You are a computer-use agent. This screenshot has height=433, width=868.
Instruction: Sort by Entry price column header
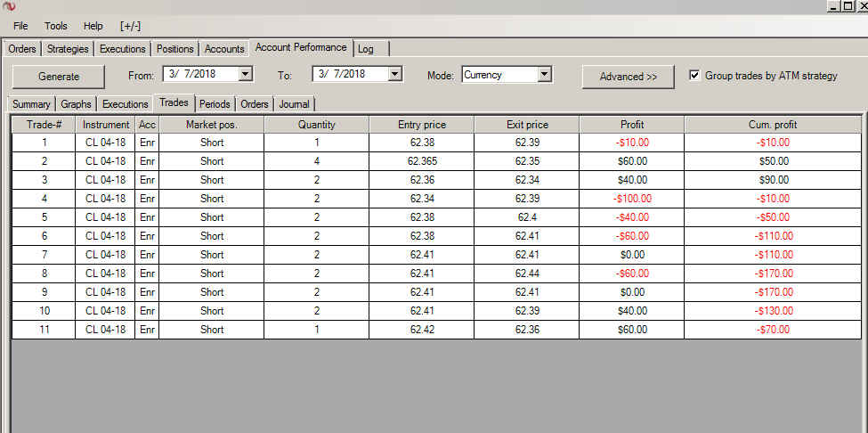coord(422,125)
